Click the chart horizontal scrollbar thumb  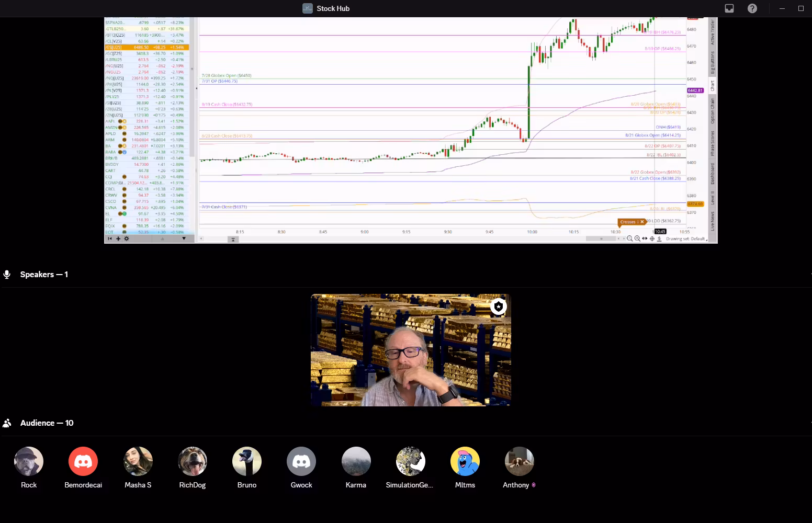[x=601, y=238]
